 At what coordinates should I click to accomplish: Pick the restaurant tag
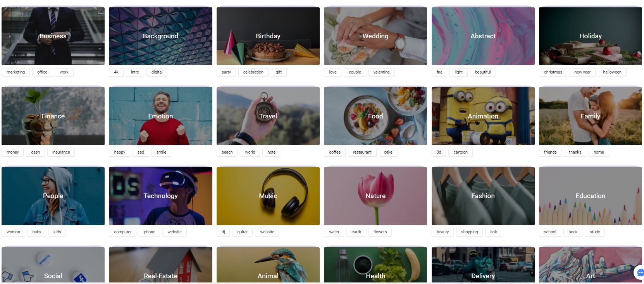point(362,152)
